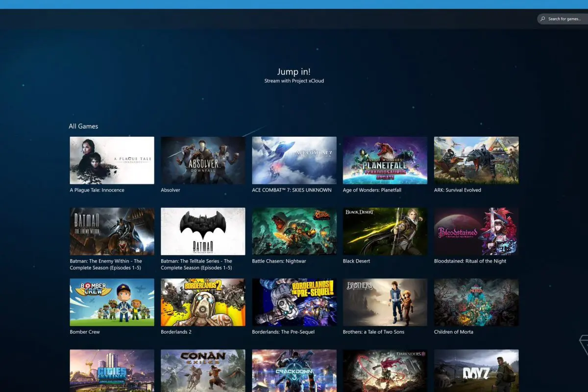Screen dimensions: 588x392
Task: Select the Bomber Crew tile
Action: coord(112,302)
